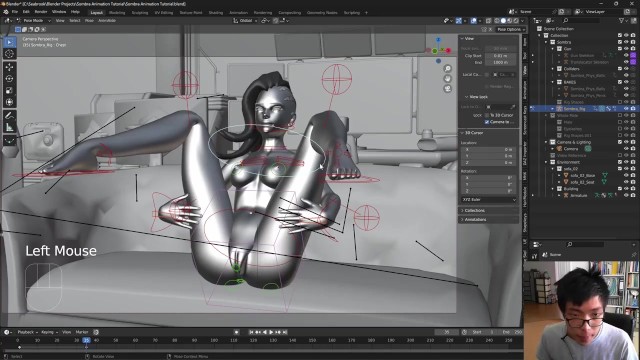Hide the Sombra collection with eye icon

[x=627, y=42]
